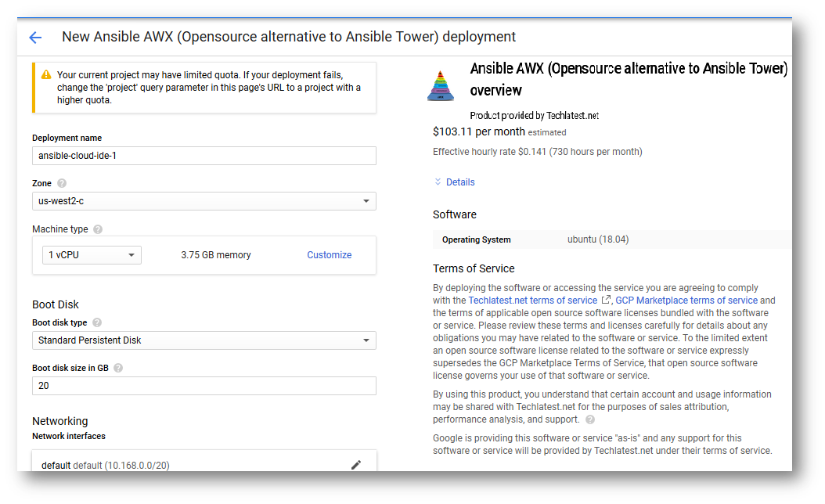Click the 'Networking' section heading
Viewport: 825px width, 504px height.
click(x=60, y=421)
